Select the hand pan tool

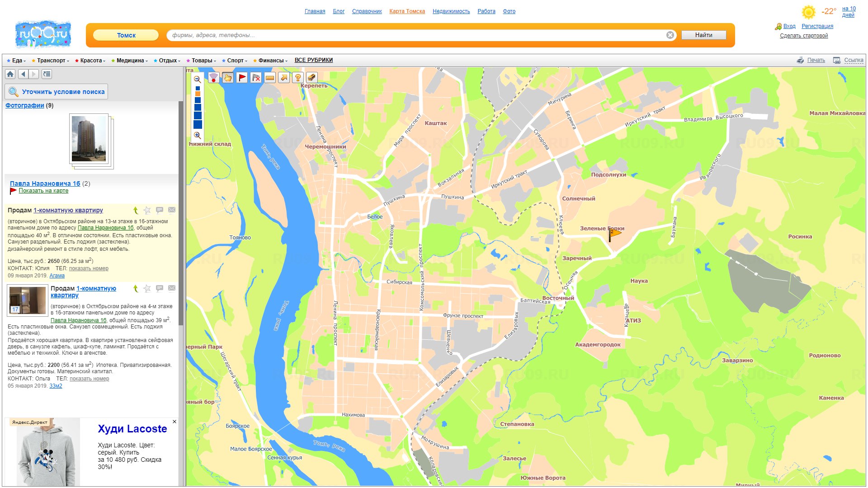[x=227, y=78]
